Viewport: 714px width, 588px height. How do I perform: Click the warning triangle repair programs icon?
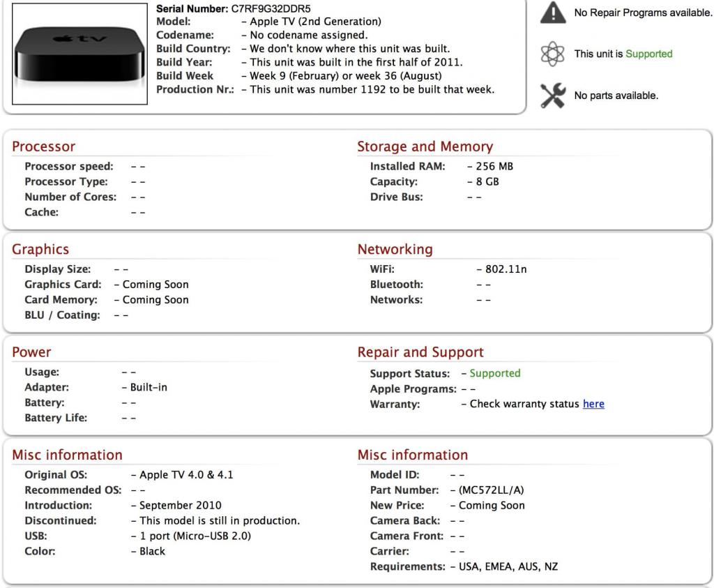point(553,13)
